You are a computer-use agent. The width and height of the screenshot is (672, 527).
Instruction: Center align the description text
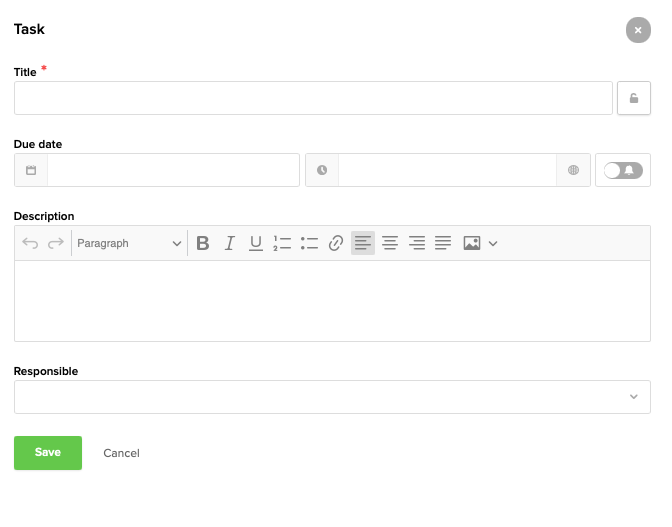point(390,243)
